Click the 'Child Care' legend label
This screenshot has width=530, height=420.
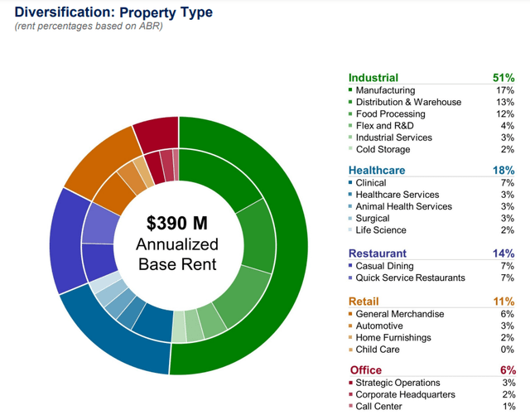coord(378,350)
